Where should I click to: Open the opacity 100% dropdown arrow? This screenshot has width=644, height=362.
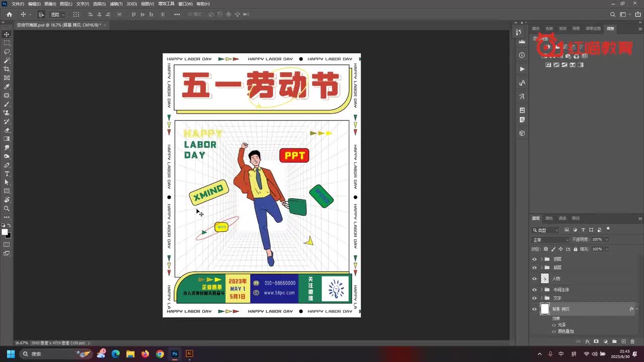(x=606, y=240)
